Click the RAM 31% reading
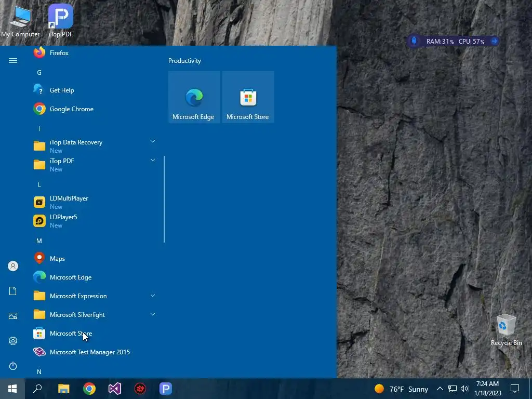The image size is (532, 399). 440,42
